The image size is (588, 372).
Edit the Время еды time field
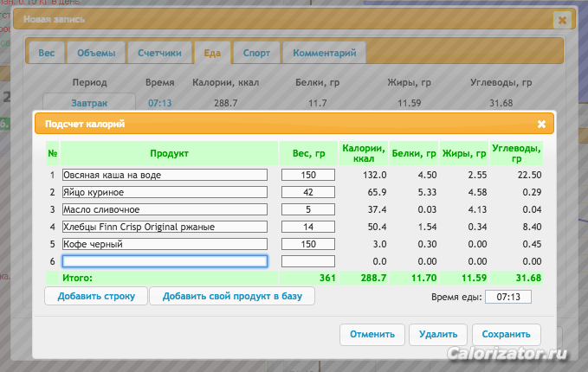click(x=508, y=297)
